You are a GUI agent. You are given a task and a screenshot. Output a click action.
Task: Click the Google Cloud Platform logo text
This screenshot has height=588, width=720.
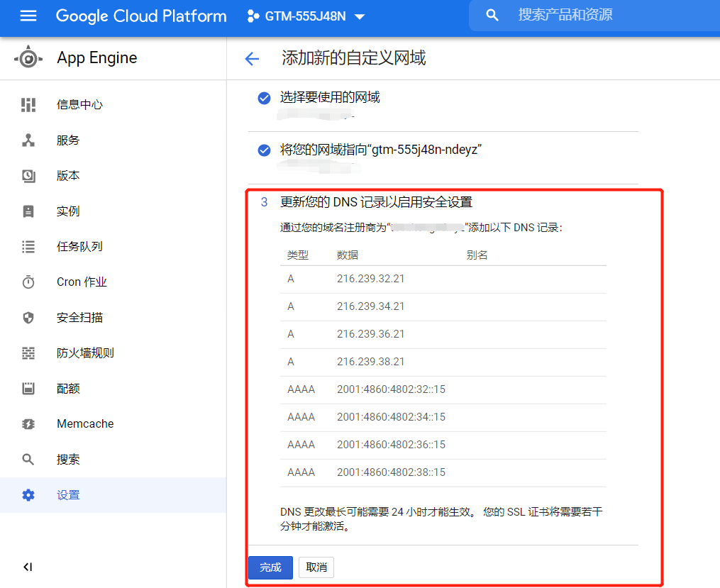[141, 16]
